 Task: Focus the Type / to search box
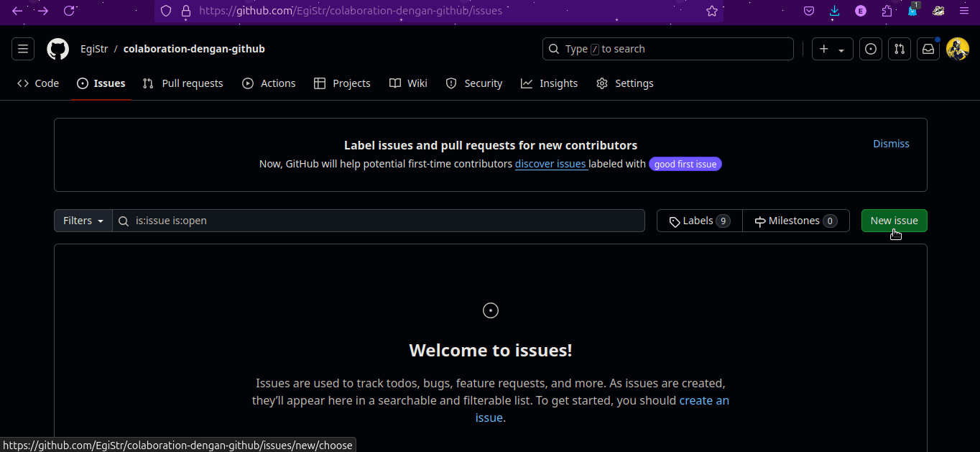tap(668, 49)
